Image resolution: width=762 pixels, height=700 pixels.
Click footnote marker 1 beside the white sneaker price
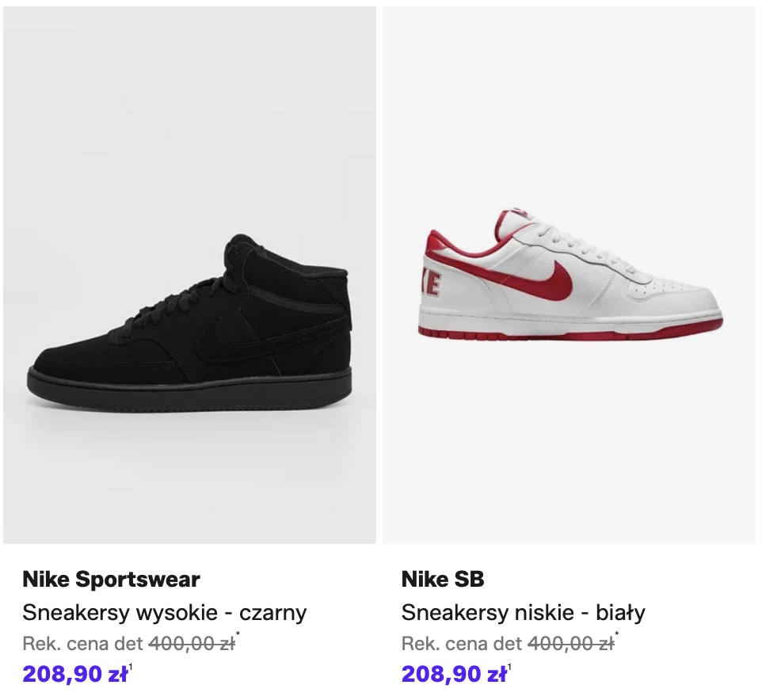(509, 668)
